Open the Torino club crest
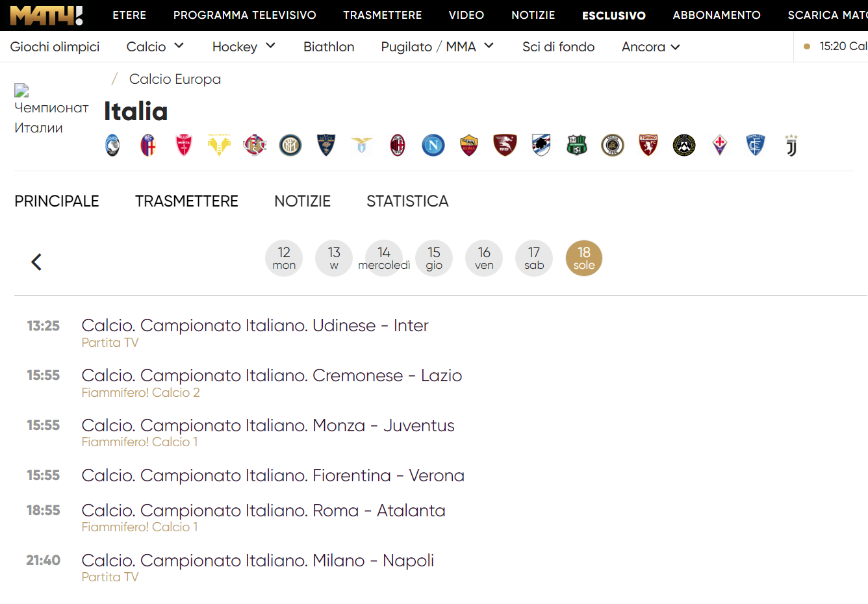868x604 pixels. coord(648,145)
